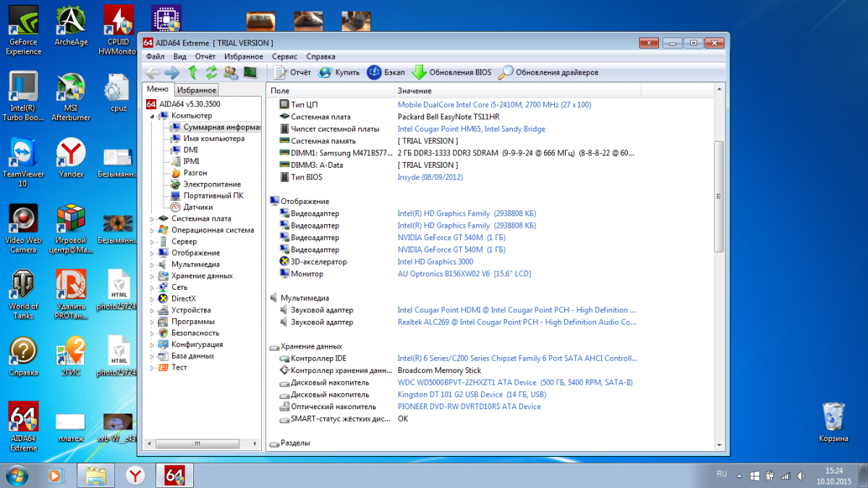Select the Yandex desktop shortcut
This screenshot has width=868, height=488.
click(71, 158)
